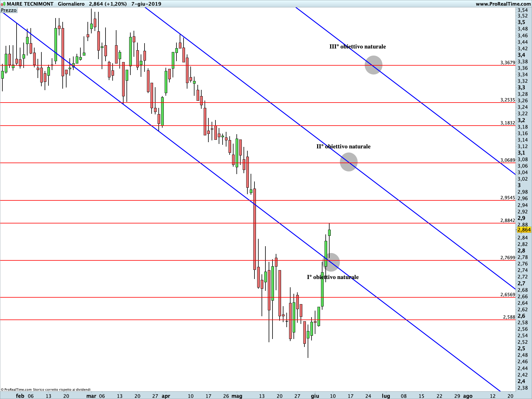Click the 3,2535 horizontal level label
The height and width of the screenshot is (399, 532).
pyautogui.click(x=508, y=100)
